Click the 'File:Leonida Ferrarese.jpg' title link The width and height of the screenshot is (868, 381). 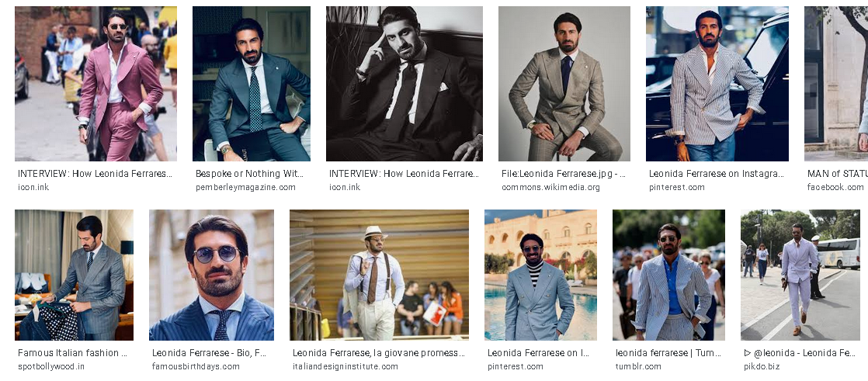coord(564,174)
